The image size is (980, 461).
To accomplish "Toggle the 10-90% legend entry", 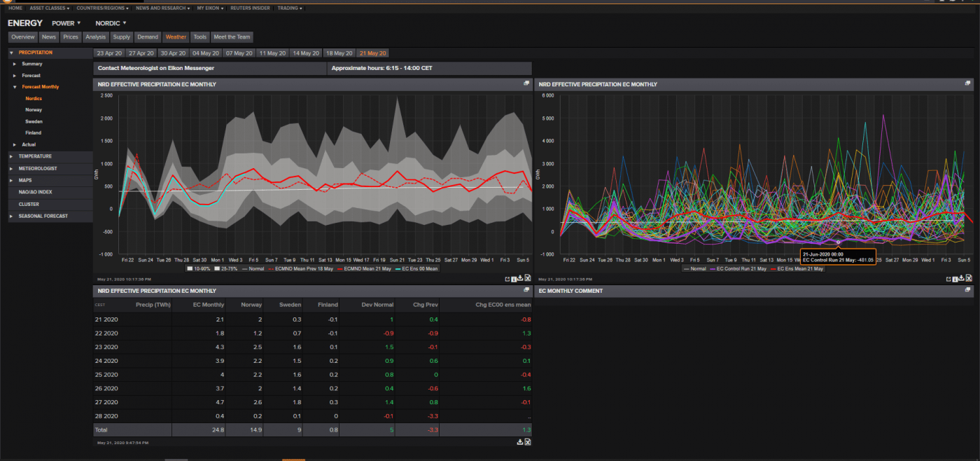I will pos(197,268).
